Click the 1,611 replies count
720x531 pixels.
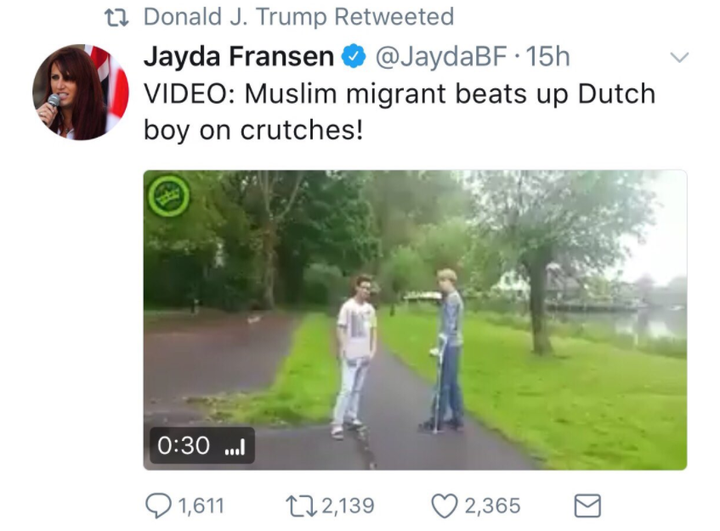(201, 506)
